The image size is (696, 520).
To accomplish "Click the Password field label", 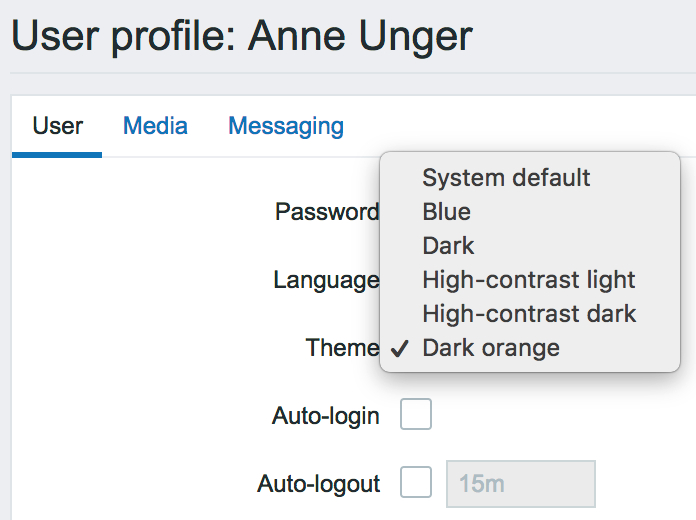I will coord(327,212).
